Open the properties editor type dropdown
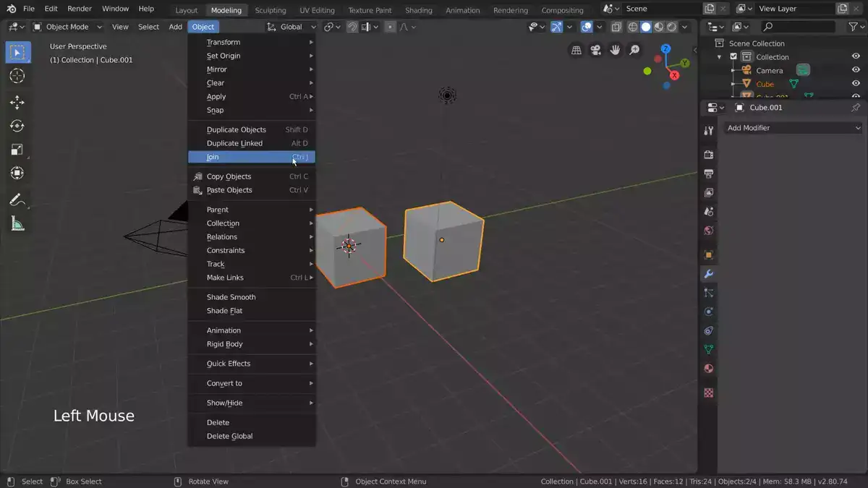868x488 pixels. click(715, 108)
